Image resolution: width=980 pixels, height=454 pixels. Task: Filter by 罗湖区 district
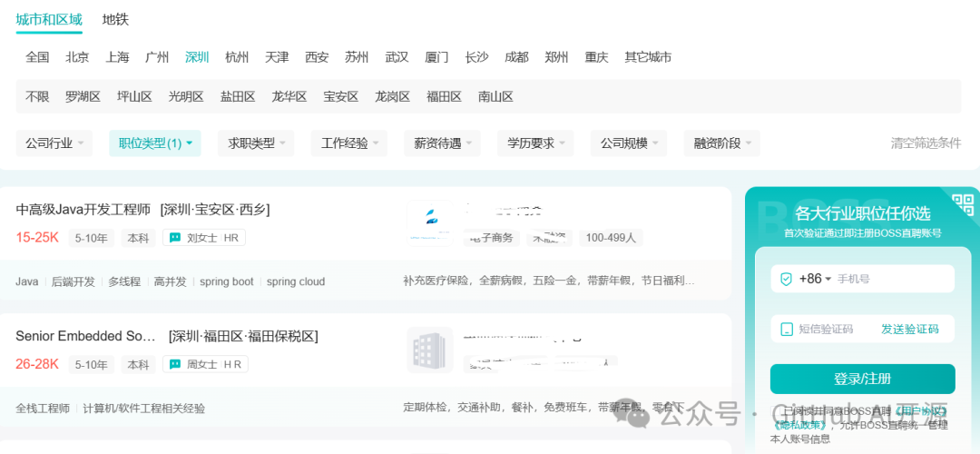click(83, 97)
